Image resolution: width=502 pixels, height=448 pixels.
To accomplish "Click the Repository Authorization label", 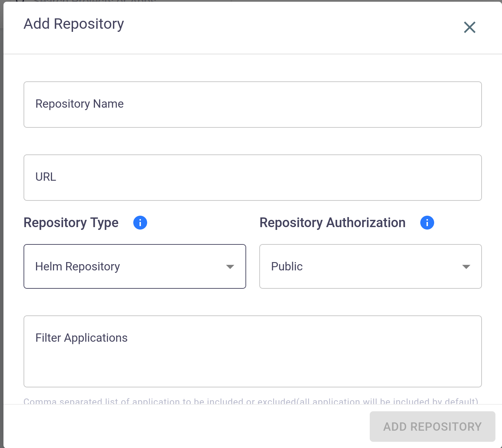I will click(332, 223).
